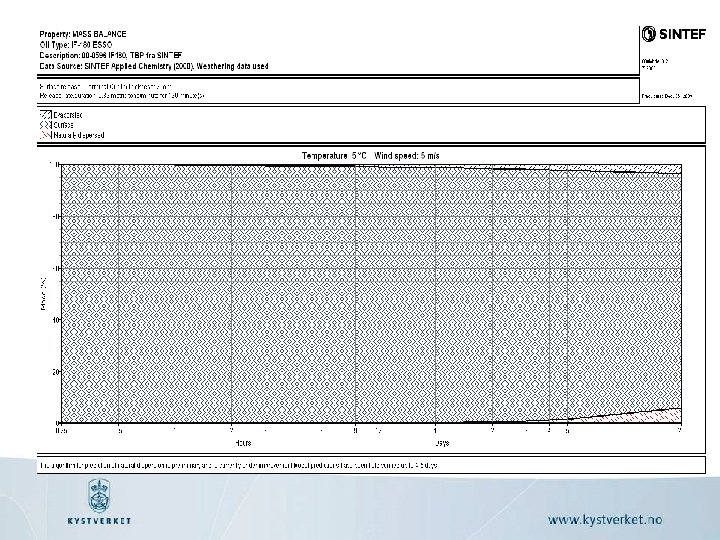Select the 'Data Source: SINTEF Applied Chemistry' line
The image size is (720, 540).
click(x=154, y=66)
